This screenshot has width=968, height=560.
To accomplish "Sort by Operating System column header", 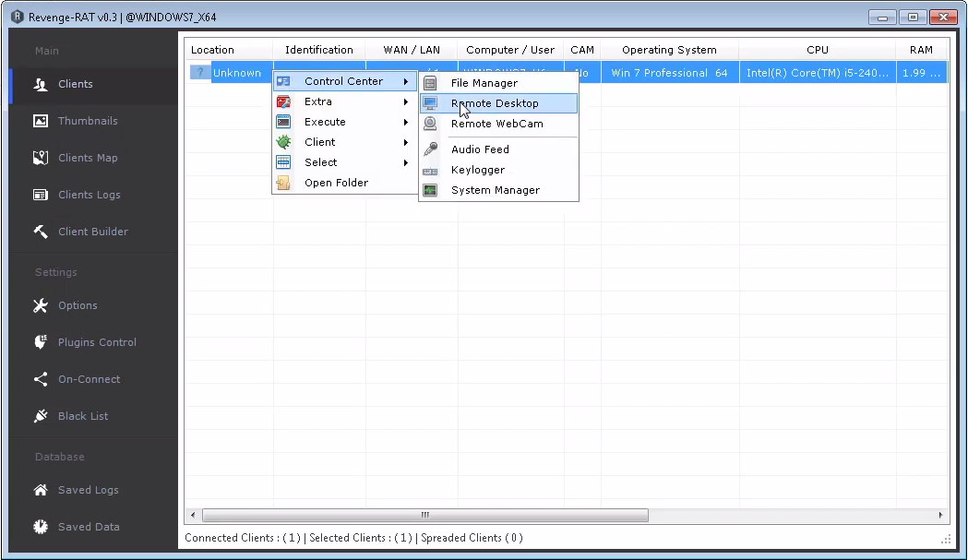I will [669, 50].
